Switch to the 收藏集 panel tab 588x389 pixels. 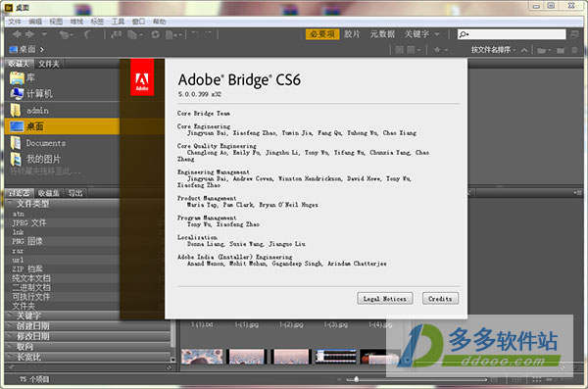49,193
